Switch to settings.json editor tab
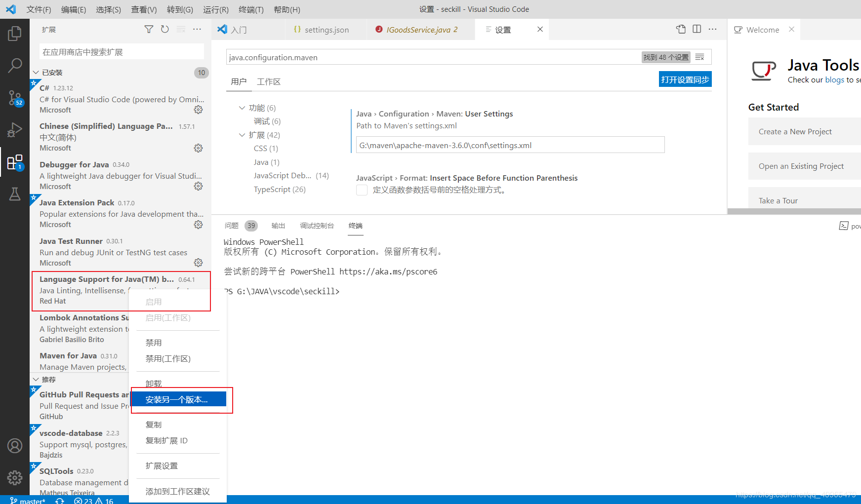The image size is (861, 504). tap(327, 30)
